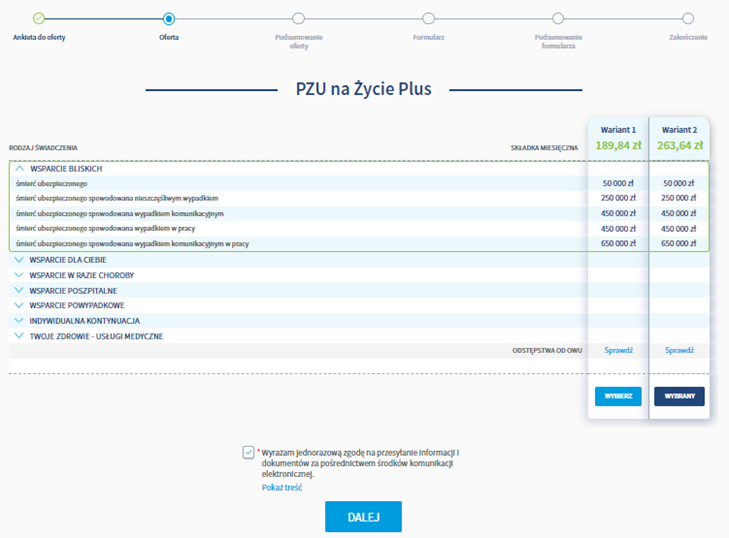The image size is (729, 538).
Task: Click the completed 'Ankieta do oferty' step circle
Action: [x=39, y=19]
